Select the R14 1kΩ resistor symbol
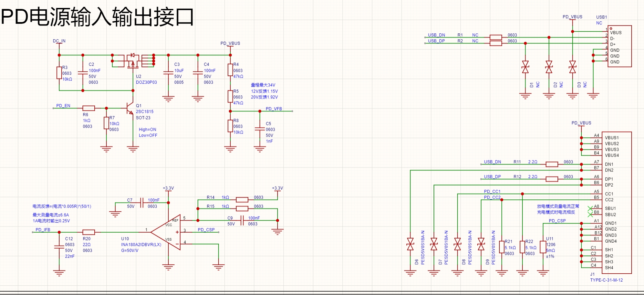This screenshot has height=295, width=644. click(x=242, y=200)
